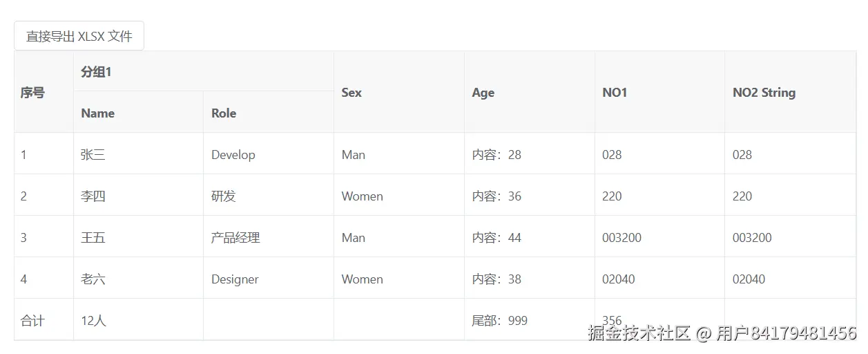Select the Develop role cell
Image resolution: width=868 pixels, height=354 pixels.
click(233, 155)
